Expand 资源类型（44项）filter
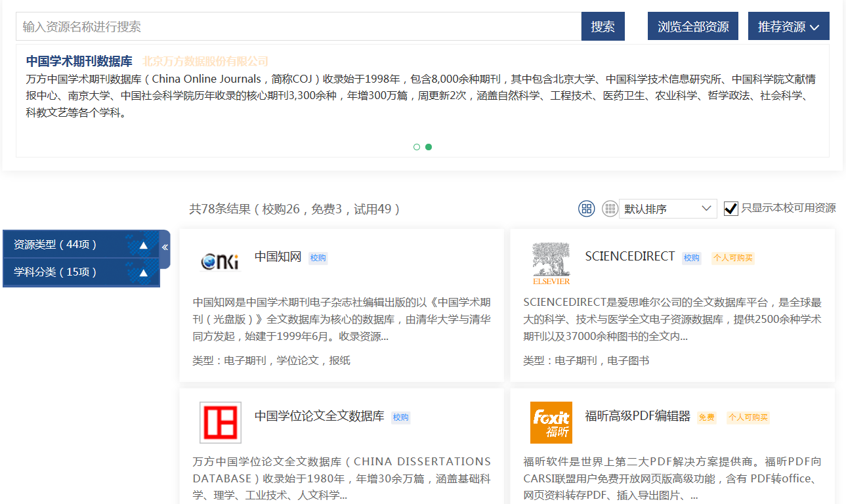This screenshot has height=504, width=846. point(81,245)
